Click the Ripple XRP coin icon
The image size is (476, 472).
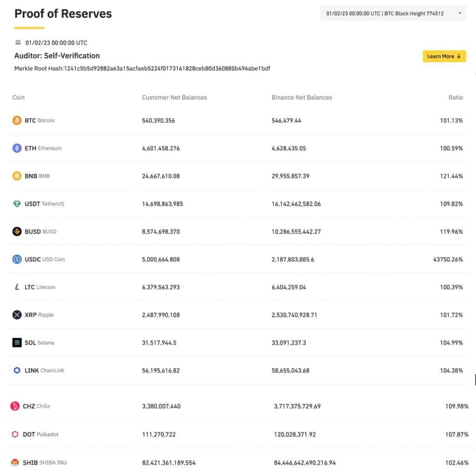point(17,315)
